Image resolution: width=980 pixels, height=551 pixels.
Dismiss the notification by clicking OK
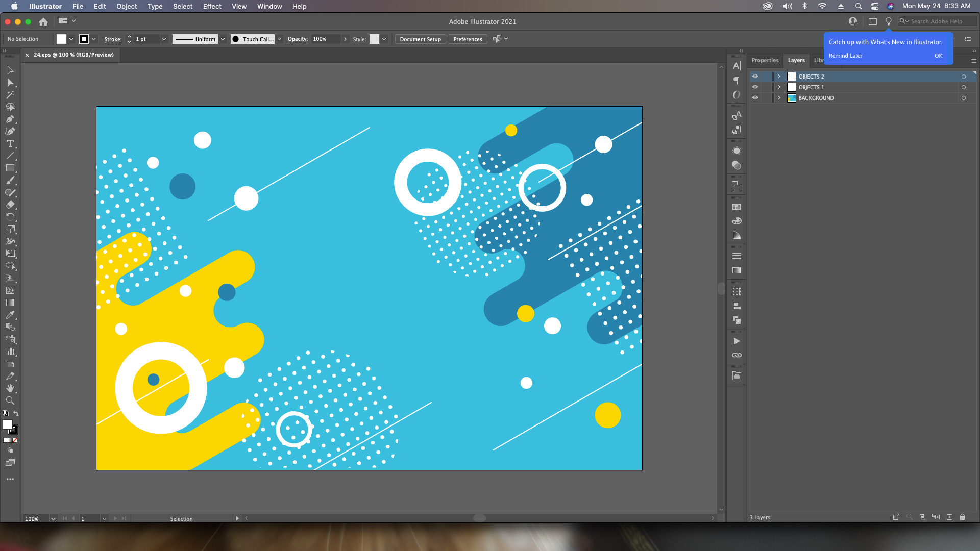[x=939, y=56]
